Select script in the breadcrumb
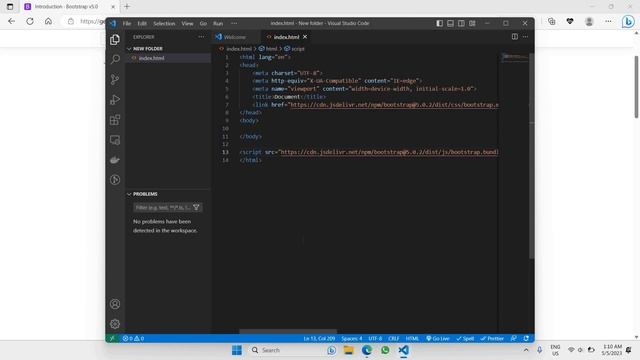 tap(298, 49)
